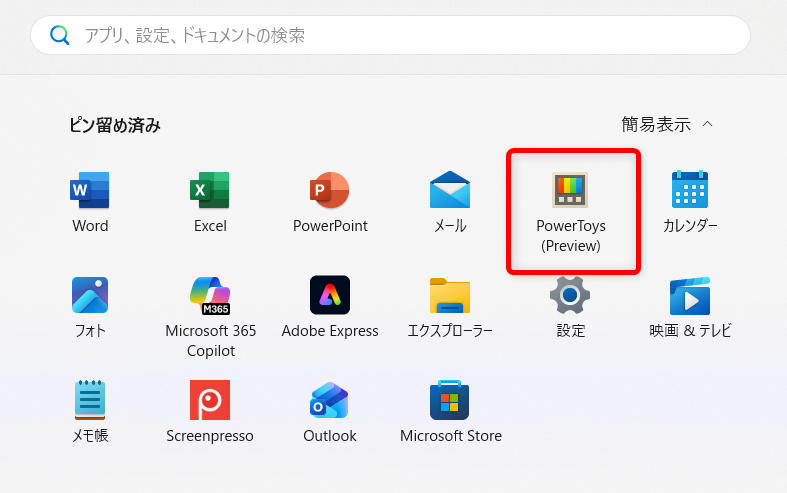
Task: Open PowerPoint from the pinned list
Action: [330, 202]
